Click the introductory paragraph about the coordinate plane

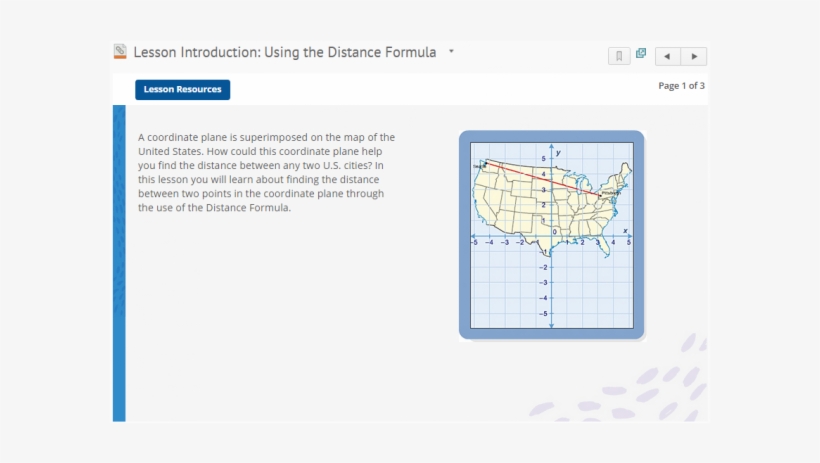[266, 172]
